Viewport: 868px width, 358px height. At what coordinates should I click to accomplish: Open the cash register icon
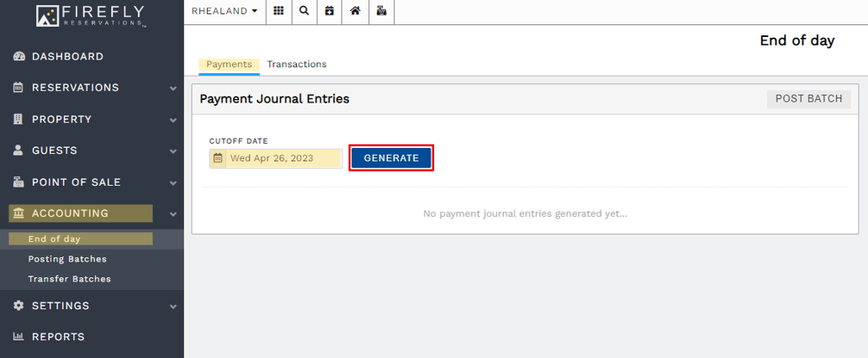pyautogui.click(x=381, y=12)
